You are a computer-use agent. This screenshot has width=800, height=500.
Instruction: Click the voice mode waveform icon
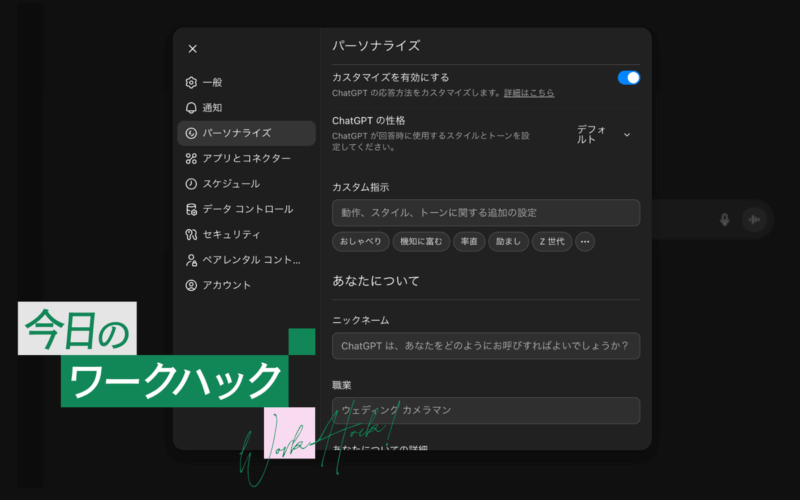(x=754, y=219)
